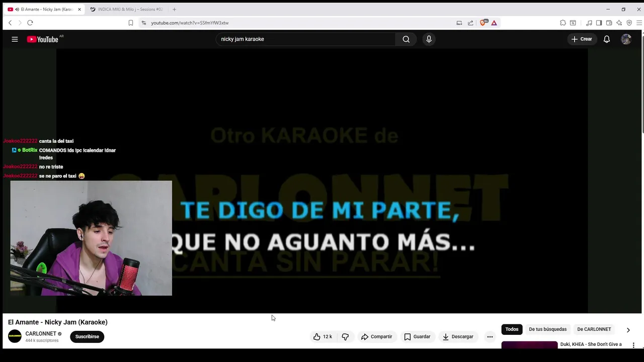Open the browser main menu button
The height and width of the screenshot is (362, 644).
point(639,23)
